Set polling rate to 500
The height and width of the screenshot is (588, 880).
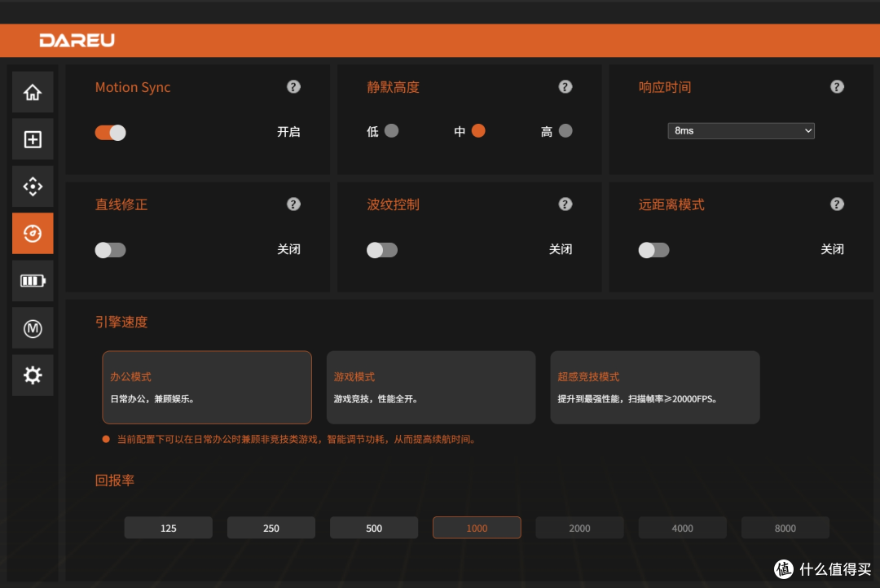(374, 528)
